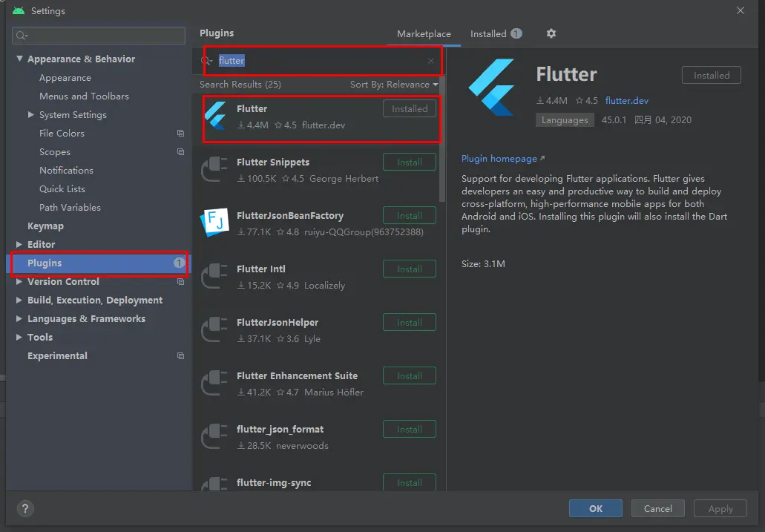Install the FlutterJsonBeanFactory plugin
This screenshot has width=765, height=532.
[x=410, y=215]
